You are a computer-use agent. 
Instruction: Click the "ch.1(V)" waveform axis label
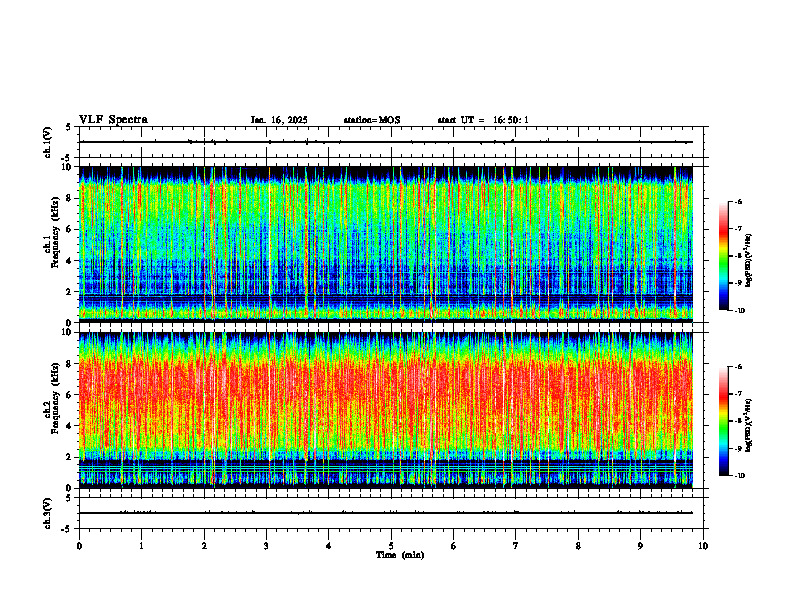point(47,142)
